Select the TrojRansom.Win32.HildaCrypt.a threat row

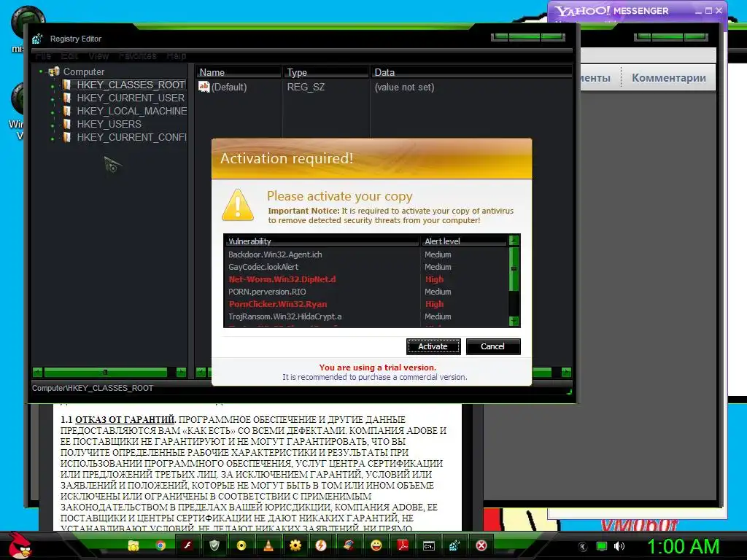click(x=366, y=316)
